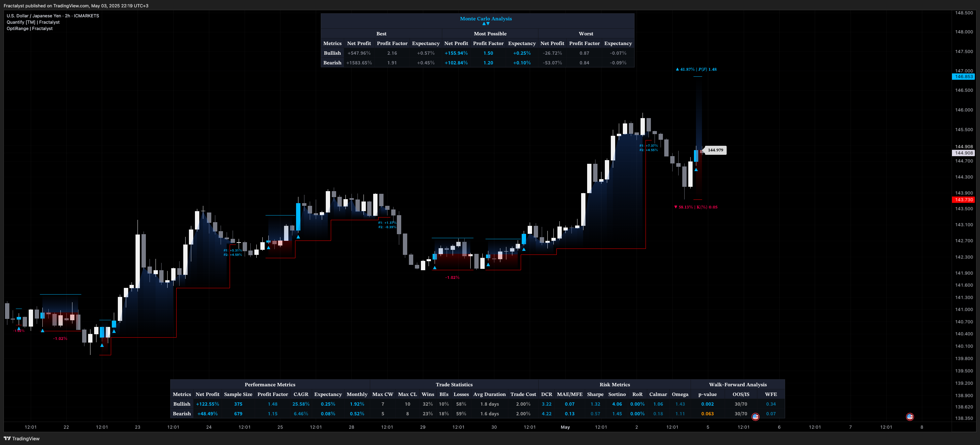Click the up-down arrows under Monte Carlo Analysis
980x445 pixels.
pyautogui.click(x=486, y=24)
